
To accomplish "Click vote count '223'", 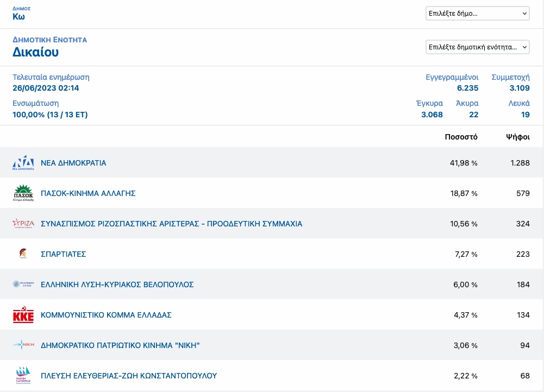I will coord(523,254).
